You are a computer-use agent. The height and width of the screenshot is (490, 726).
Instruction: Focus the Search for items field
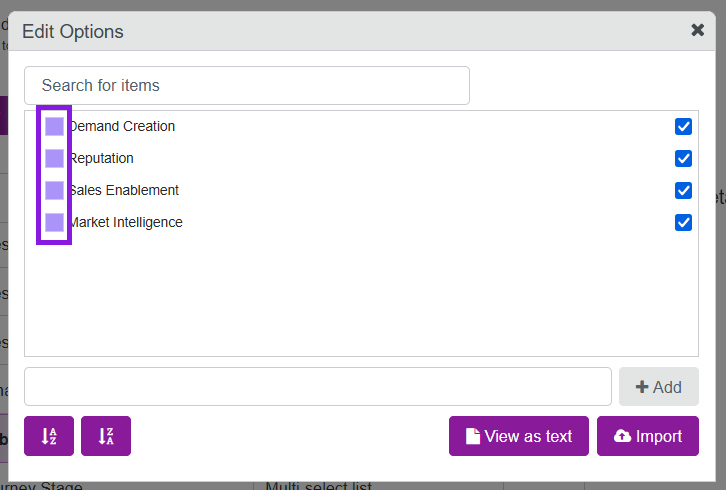tap(246, 85)
